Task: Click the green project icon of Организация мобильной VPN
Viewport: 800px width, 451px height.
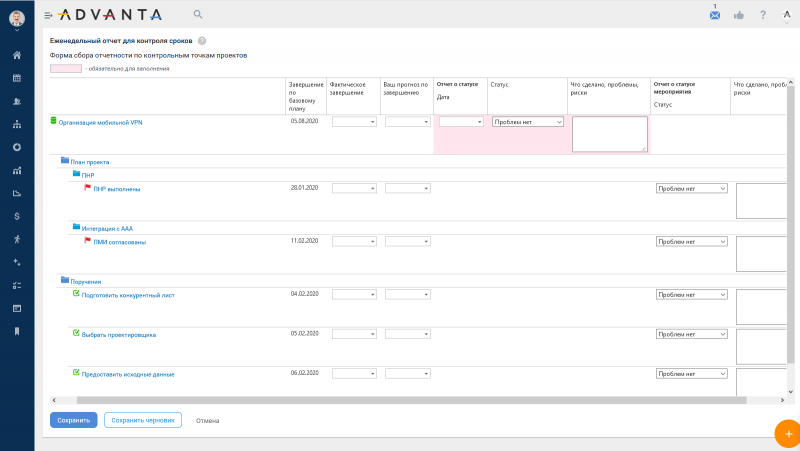Action: click(x=53, y=121)
